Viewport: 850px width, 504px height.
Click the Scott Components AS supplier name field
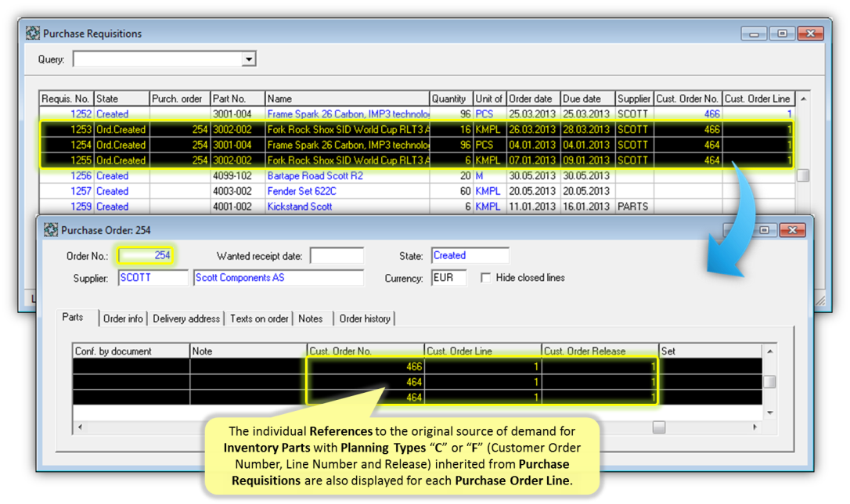[x=279, y=278]
